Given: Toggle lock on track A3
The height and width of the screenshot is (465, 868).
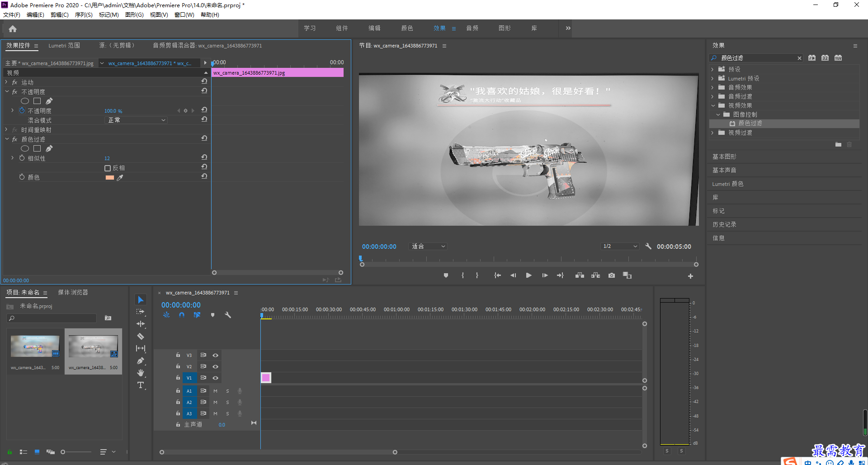Looking at the screenshot, I should (x=178, y=413).
